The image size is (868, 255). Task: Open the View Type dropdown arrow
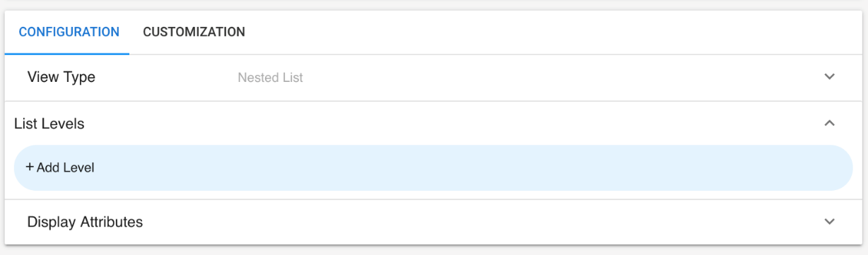830,77
